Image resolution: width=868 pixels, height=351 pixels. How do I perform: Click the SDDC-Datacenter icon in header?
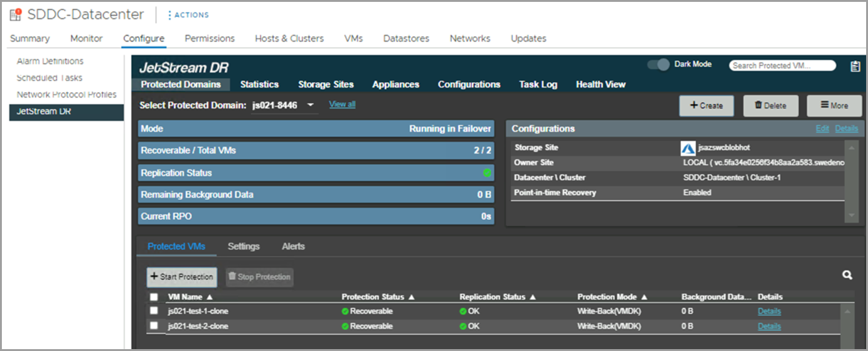(x=16, y=14)
